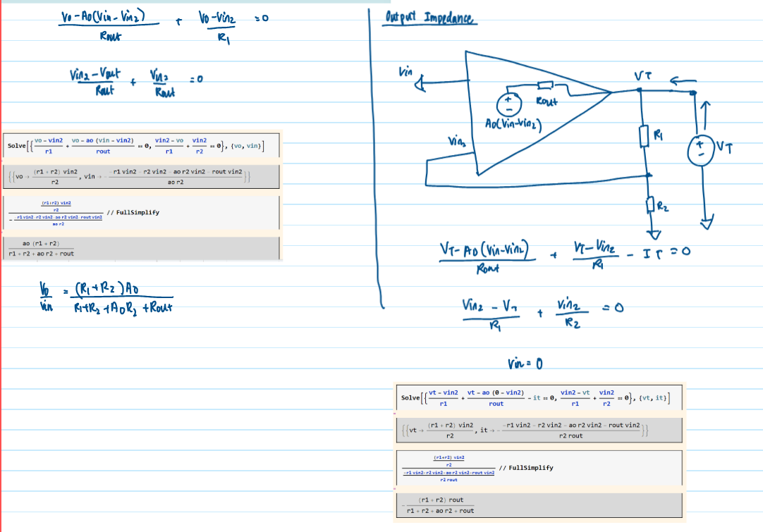Select the R1 resistor in the circuit
The height and width of the screenshot is (532, 763).
[642, 136]
